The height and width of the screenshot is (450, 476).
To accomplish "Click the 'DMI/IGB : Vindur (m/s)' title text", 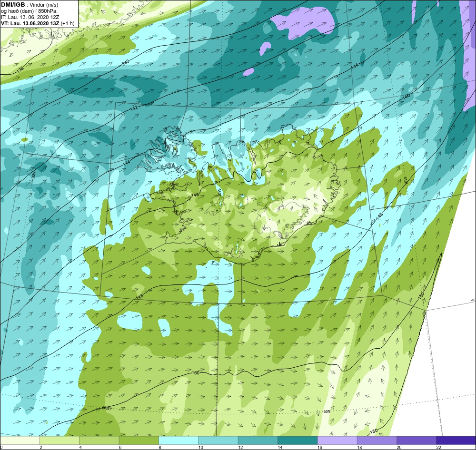I will pos(30,5).
